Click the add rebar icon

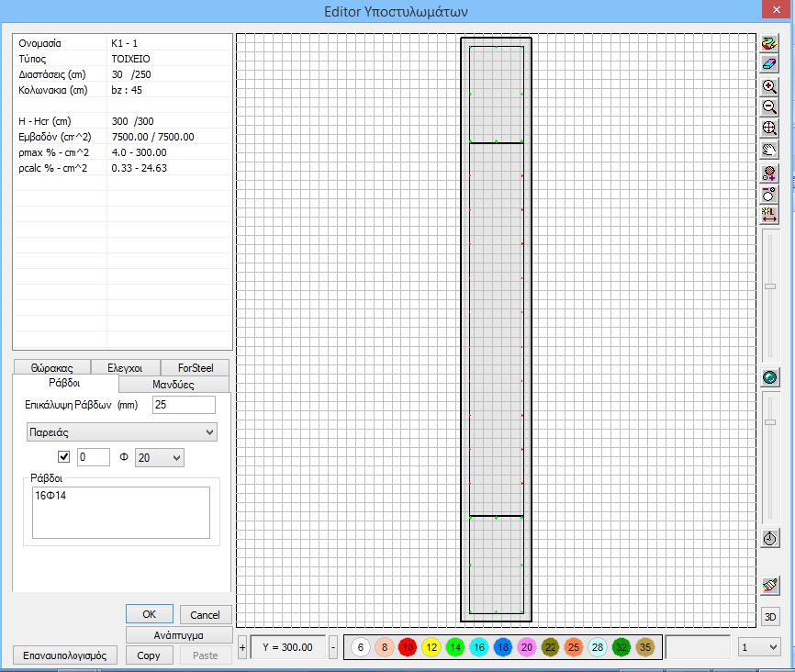tap(769, 173)
